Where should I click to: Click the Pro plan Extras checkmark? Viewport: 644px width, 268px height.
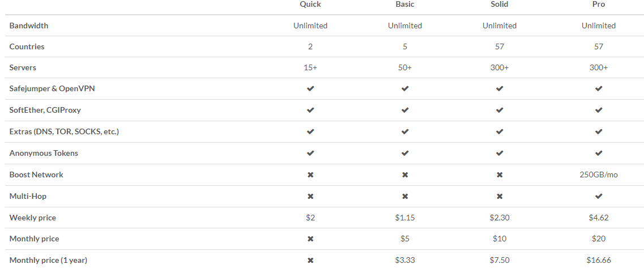[599, 131]
